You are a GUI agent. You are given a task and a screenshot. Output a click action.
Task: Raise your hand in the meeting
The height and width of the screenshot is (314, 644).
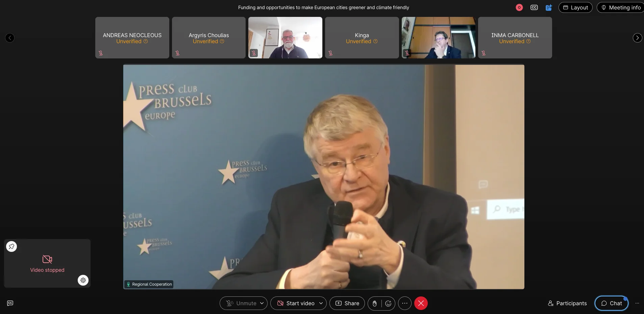coord(375,303)
